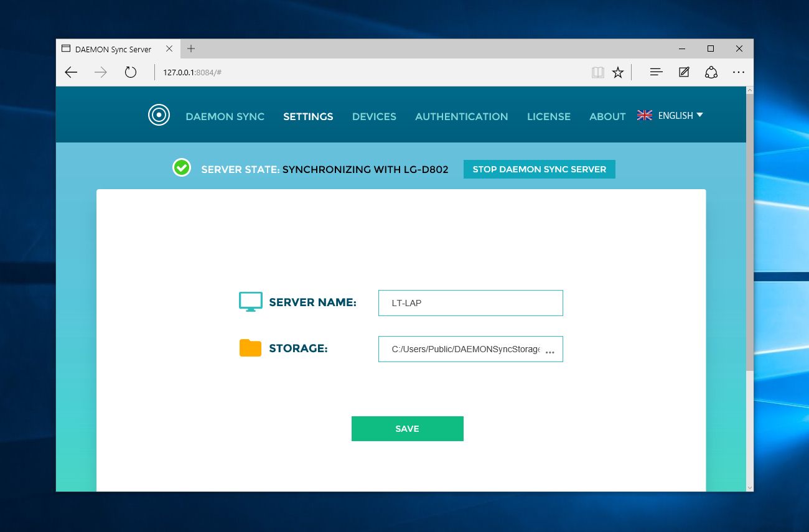Minimize the Edge browser window

coord(682,49)
